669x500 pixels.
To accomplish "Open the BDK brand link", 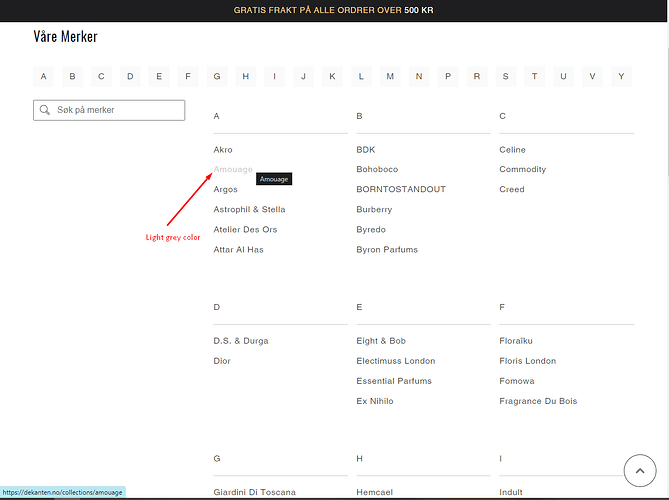I will click(366, 150).
